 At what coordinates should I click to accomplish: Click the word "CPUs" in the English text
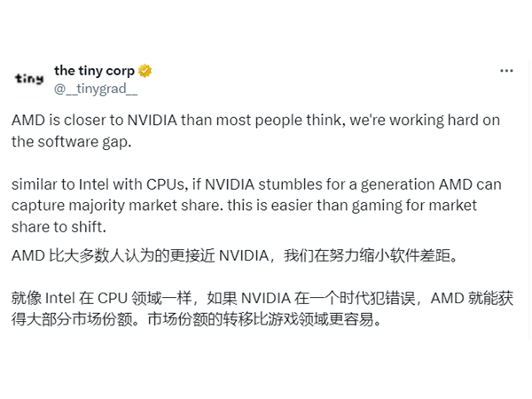(x=166, y=184)
